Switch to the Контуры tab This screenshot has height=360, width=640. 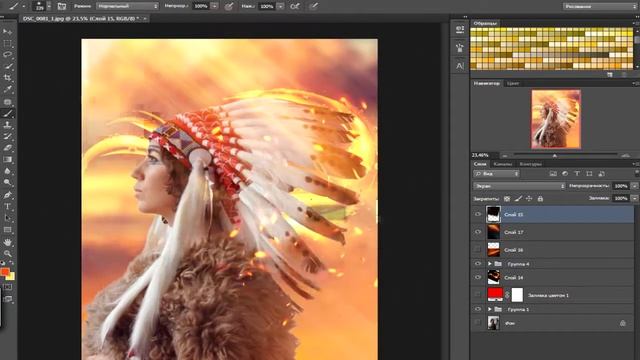coord(531,164)
